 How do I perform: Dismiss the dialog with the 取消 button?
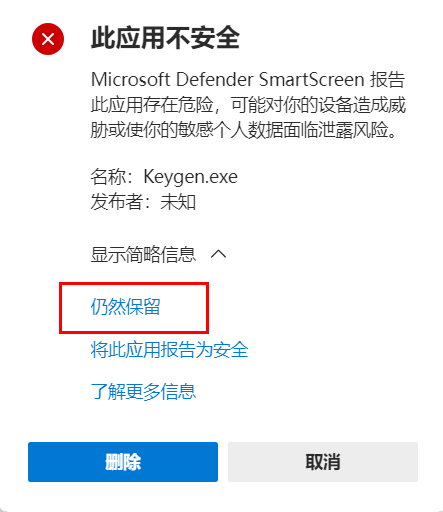323,462
